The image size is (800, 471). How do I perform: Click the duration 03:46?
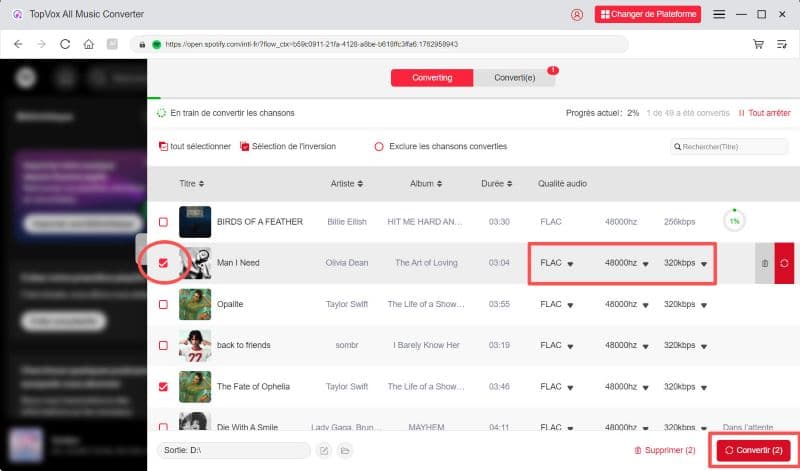pos(499,387)
